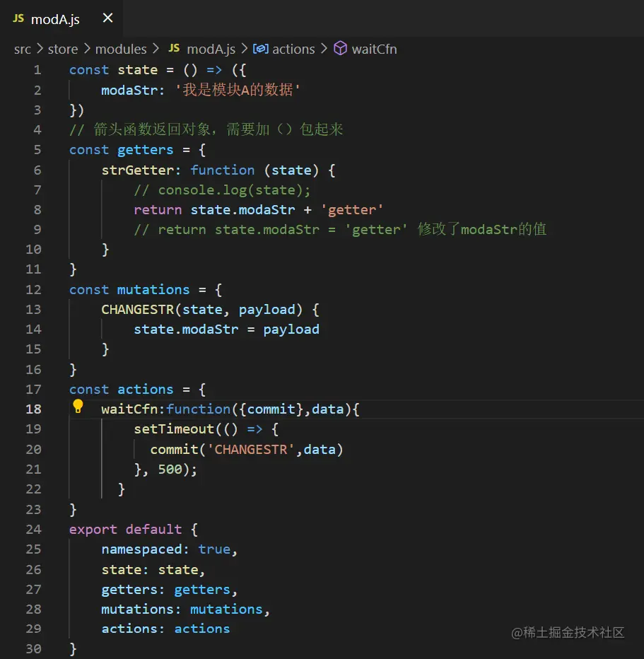The width and height of the screenshot is (644, 659).
Task: Expand the chevron after modA.js breadcrumb
Action: click(x=245, y=49)
